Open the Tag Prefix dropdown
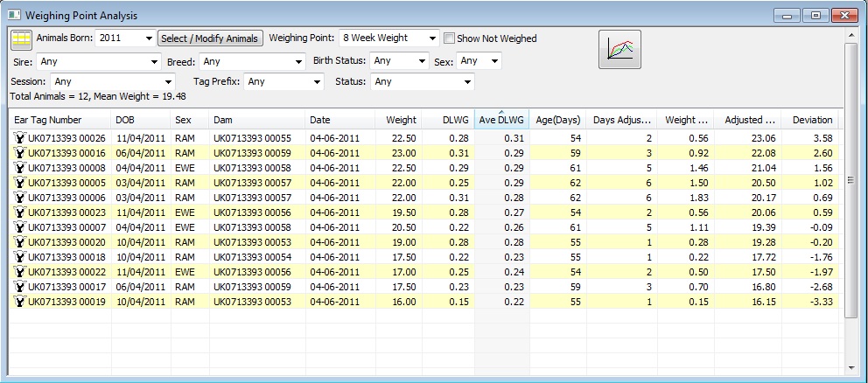 (x=318, y=82)
